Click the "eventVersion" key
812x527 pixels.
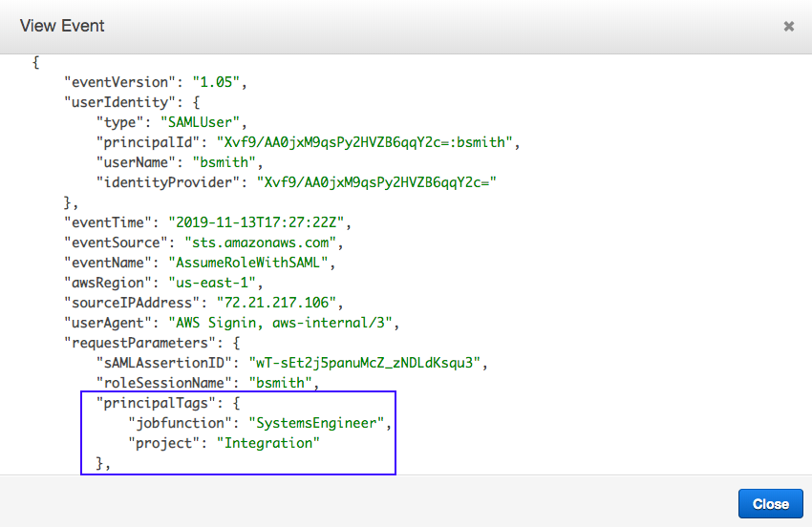(120, 82)
